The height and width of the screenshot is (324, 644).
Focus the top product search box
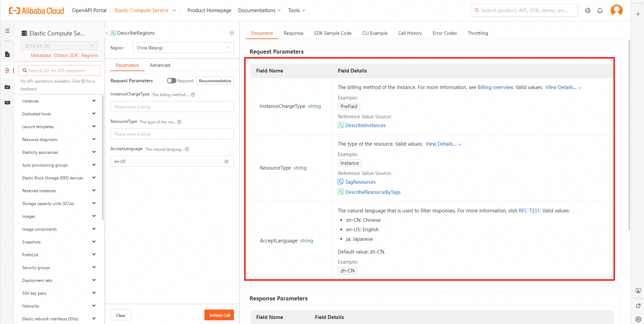tap(524, 10)
